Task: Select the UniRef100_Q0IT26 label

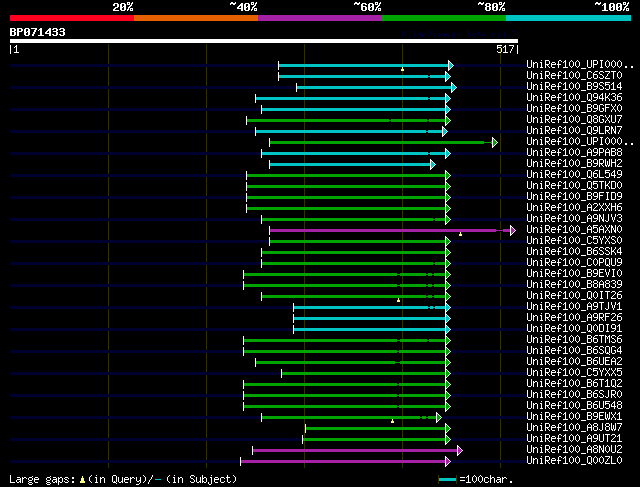Action: coord(574,296)
